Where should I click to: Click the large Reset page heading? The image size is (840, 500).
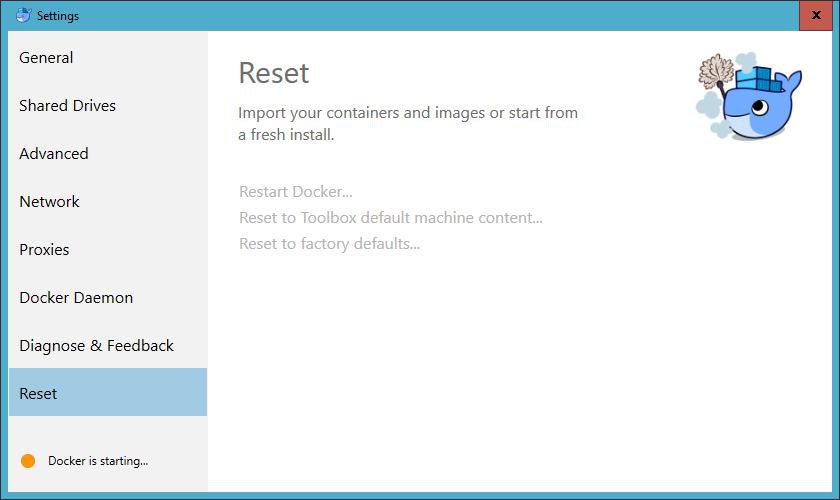coord(274,73)
